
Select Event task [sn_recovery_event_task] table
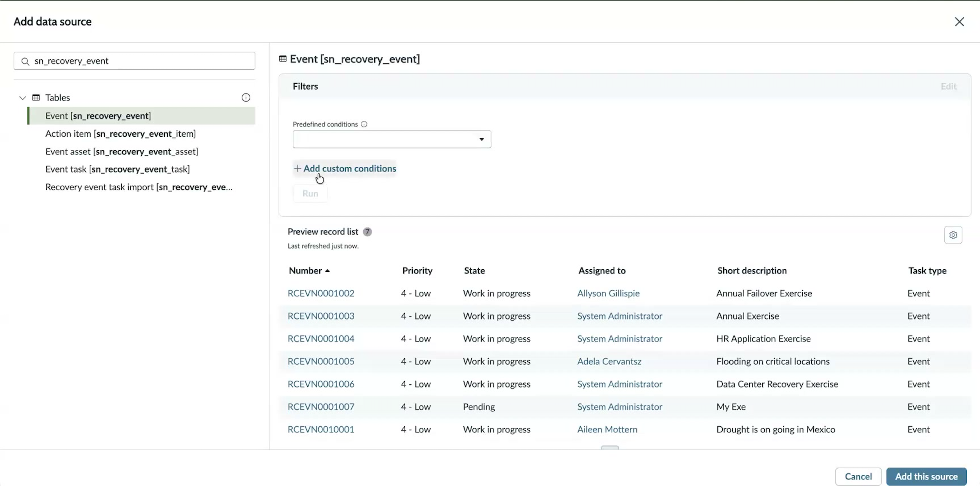117,169
